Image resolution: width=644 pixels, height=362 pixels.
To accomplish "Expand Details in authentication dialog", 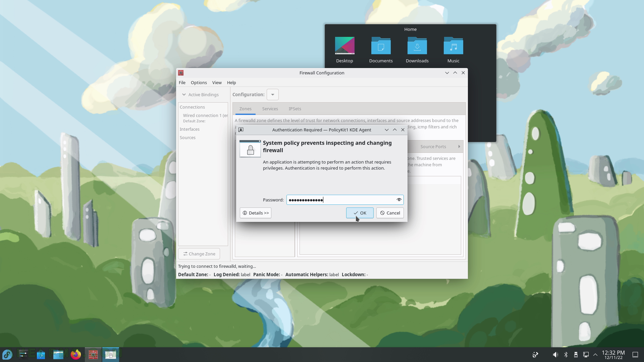I will pos(256,213).
